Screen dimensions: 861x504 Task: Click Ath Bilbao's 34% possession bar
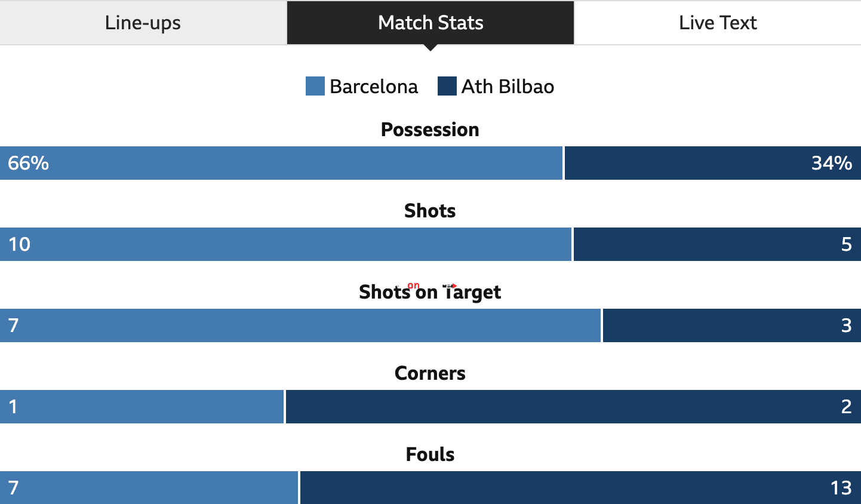(x=713, y=163)
